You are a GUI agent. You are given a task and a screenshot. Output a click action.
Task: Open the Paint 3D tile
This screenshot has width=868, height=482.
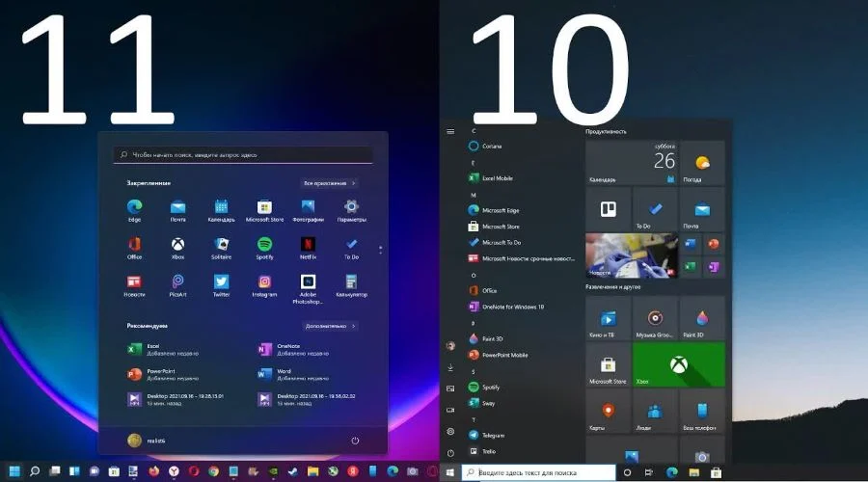point(702,318)
